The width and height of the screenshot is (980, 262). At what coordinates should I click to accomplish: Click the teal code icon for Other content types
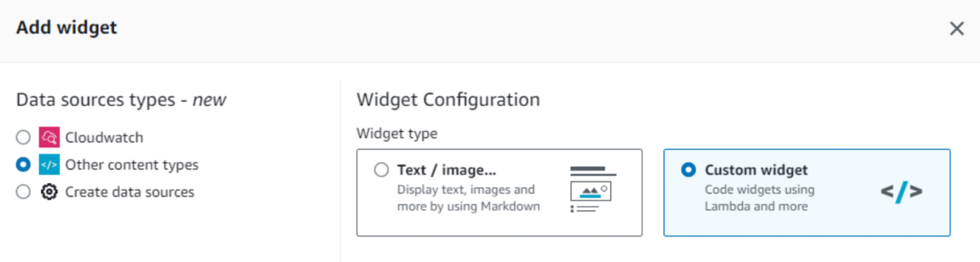[49, 165]
